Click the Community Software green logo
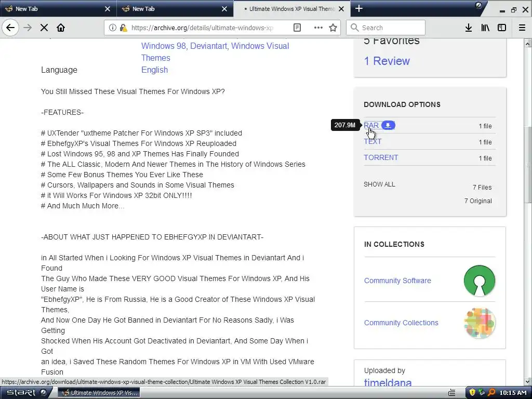 [x=479, y=281]
